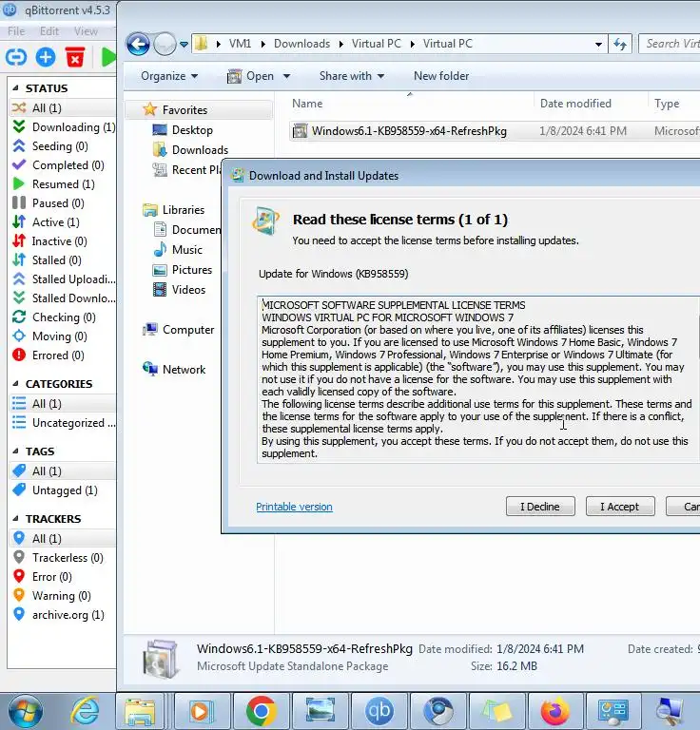Click New folder button

pos(441,76)
